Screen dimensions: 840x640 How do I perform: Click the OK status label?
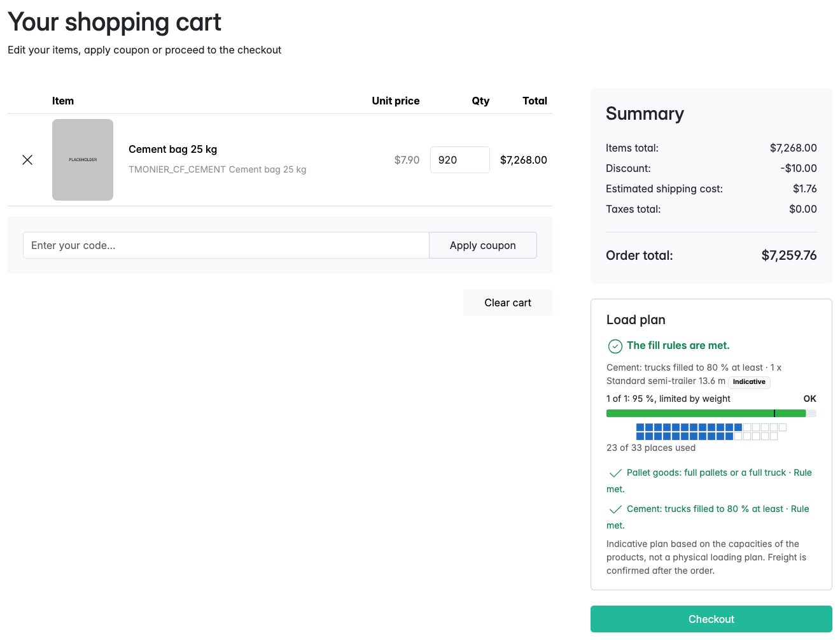coord(809,399)
